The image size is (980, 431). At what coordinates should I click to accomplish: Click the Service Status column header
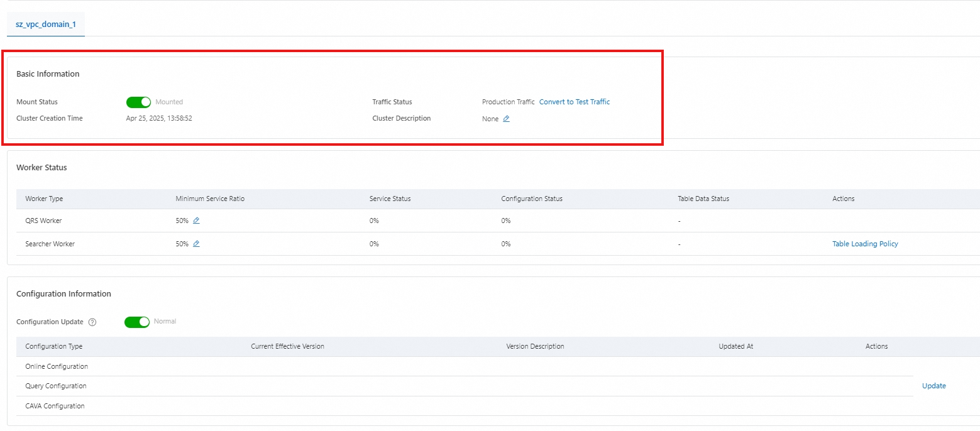click(390, 199)
